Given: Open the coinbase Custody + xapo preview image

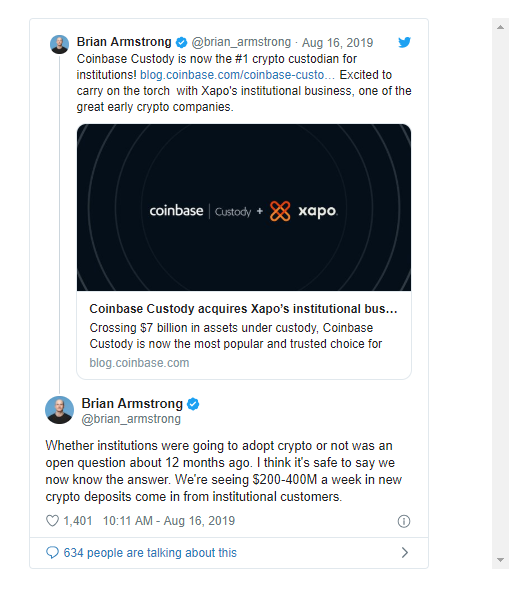Looking at the screenshot, I should 244,207.
